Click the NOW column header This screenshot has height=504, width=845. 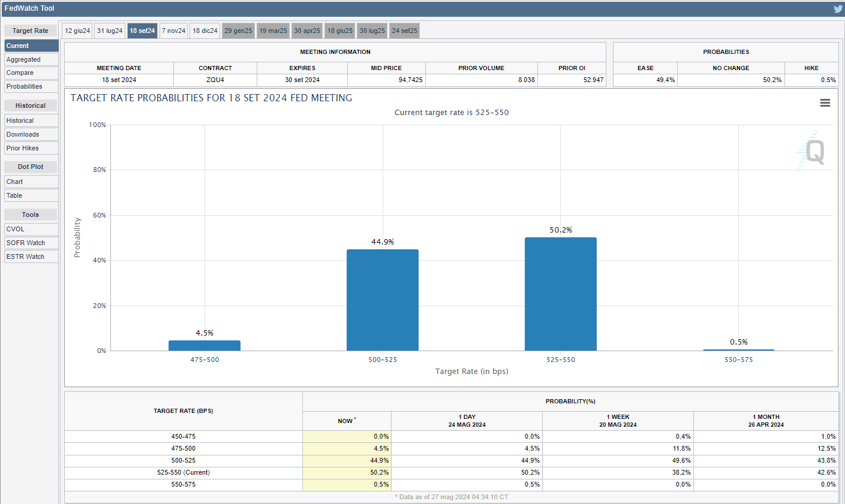point(347,421)
